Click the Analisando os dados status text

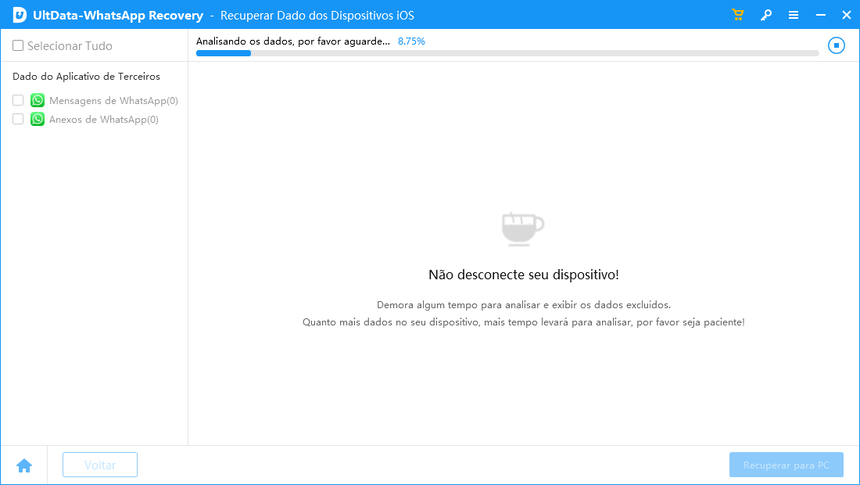pos(293,41)
